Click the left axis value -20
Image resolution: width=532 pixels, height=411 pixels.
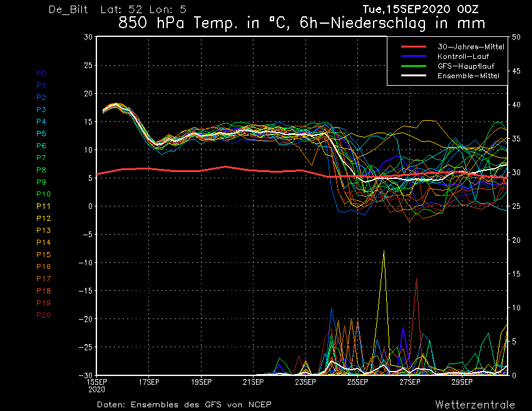(x=86, y=319)
